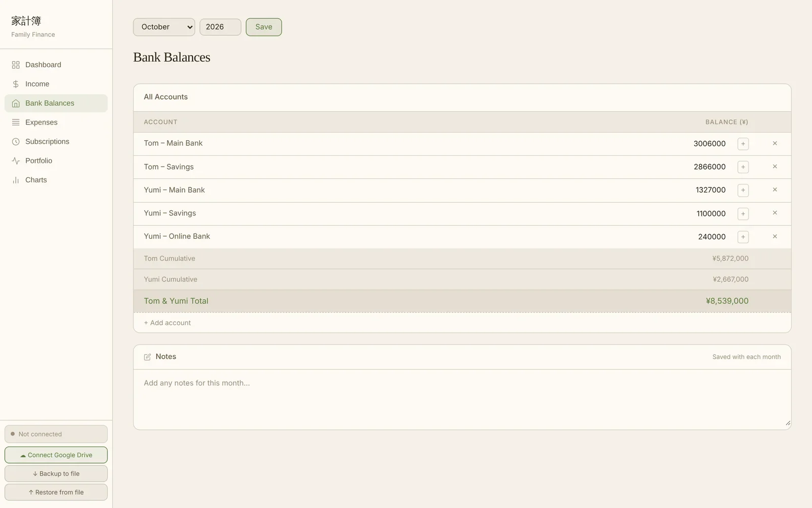The height and width of the screenshot is (508, 812).
Task: Remove the Tom – Main Bank account
Action: 775,143
